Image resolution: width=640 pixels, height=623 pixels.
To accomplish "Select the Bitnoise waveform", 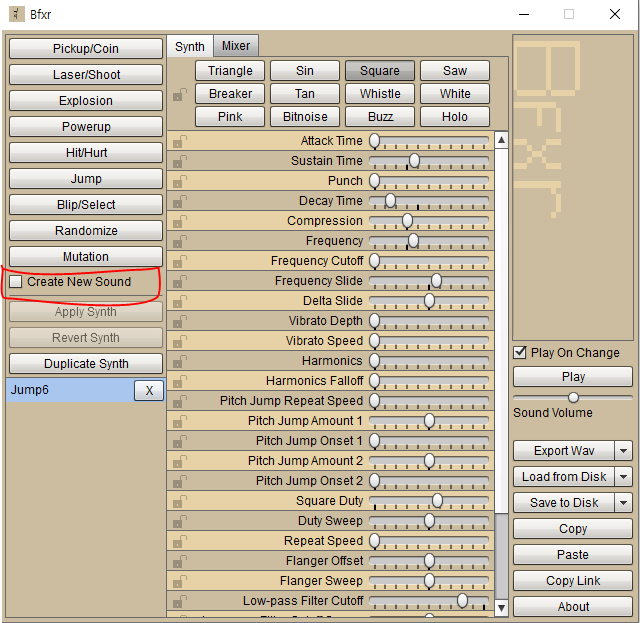I will coord(304,117).
